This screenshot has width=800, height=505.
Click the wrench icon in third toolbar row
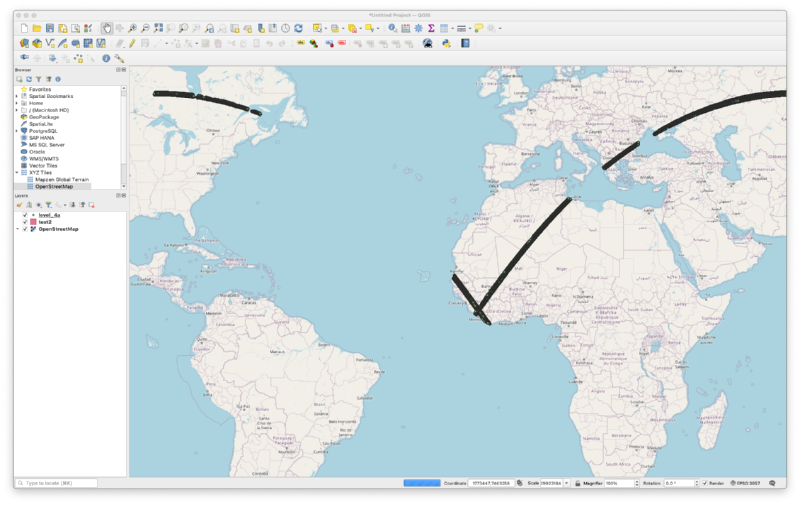(x=119, y=58)
